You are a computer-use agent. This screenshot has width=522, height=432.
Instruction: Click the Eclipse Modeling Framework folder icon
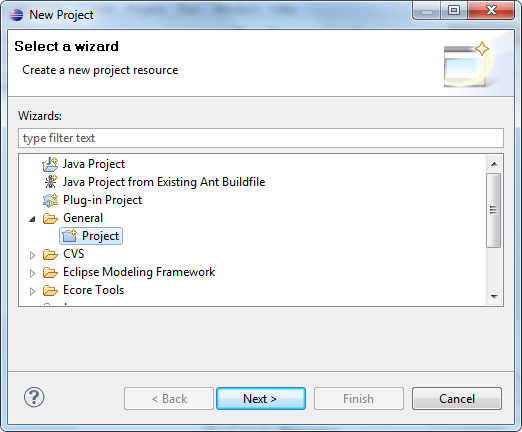50,272
